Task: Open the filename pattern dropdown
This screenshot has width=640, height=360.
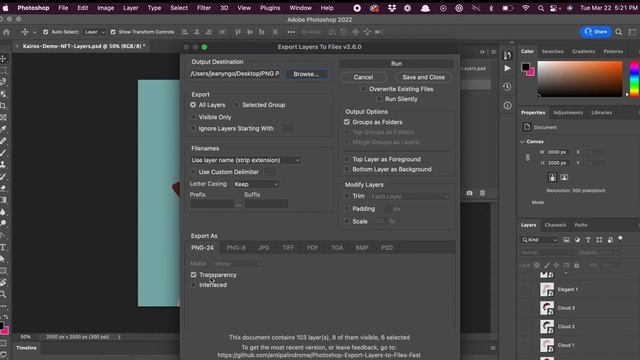Action: [x=245, y=160]
